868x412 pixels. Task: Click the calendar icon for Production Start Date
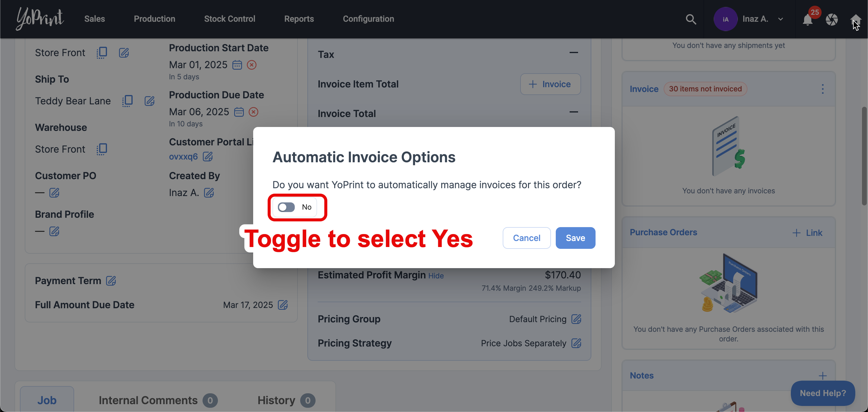click(x=237, y=65)
